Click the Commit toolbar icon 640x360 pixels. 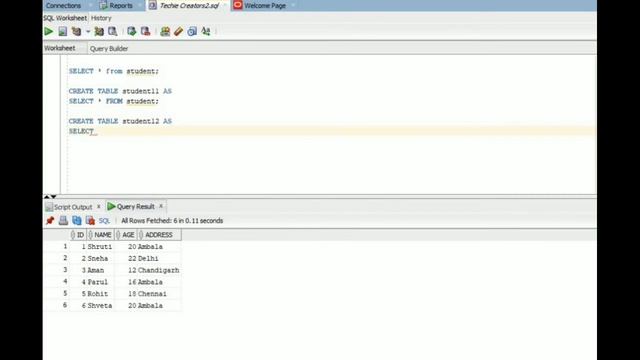(131, 31)
